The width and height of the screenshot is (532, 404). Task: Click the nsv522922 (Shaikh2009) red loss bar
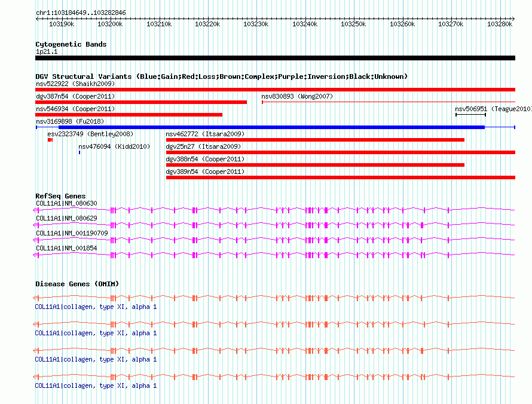(275, 90)
